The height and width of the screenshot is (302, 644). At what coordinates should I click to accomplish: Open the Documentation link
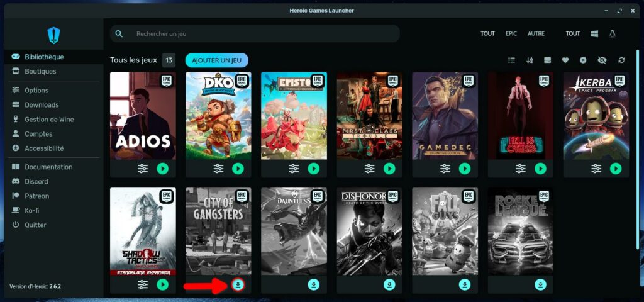(x=48, y=167)
